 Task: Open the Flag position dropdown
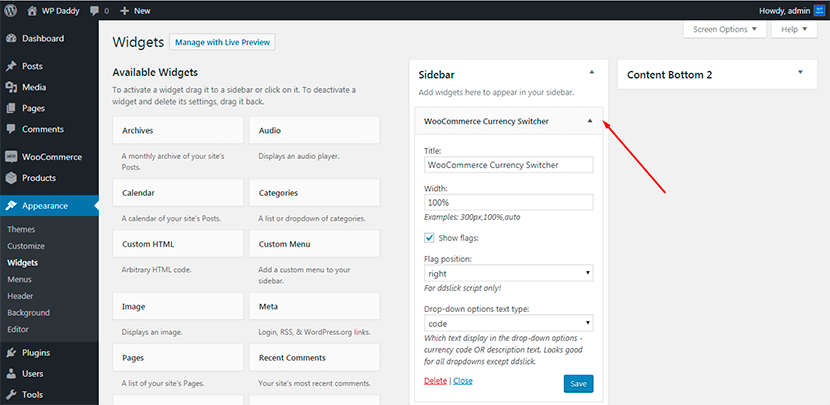[509, 273]
